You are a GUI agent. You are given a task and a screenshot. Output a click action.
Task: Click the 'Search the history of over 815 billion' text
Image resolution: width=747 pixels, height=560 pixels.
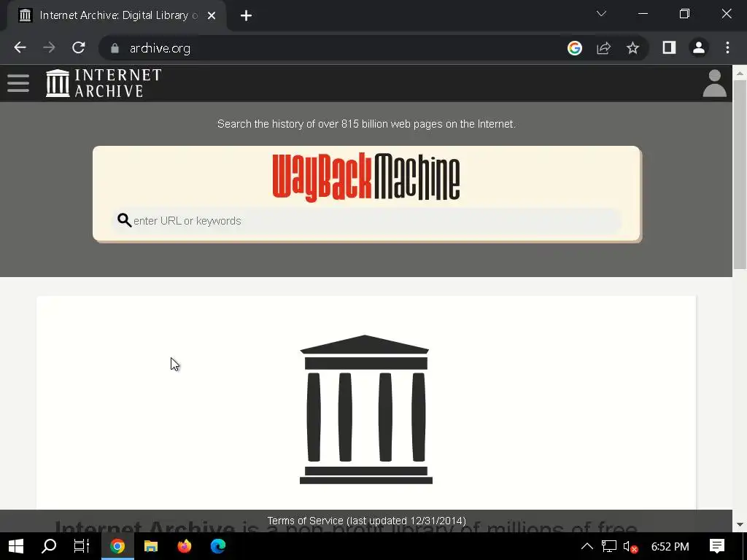pyautogui.click(x=366, y=124)
